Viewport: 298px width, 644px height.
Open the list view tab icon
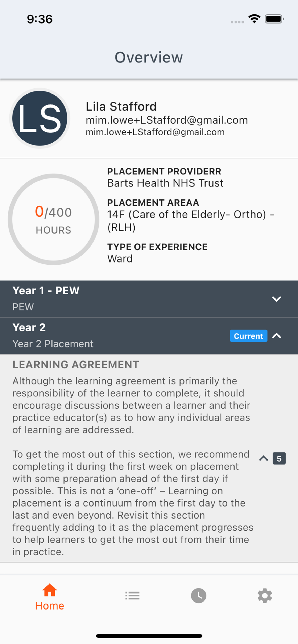coord(132,595)
